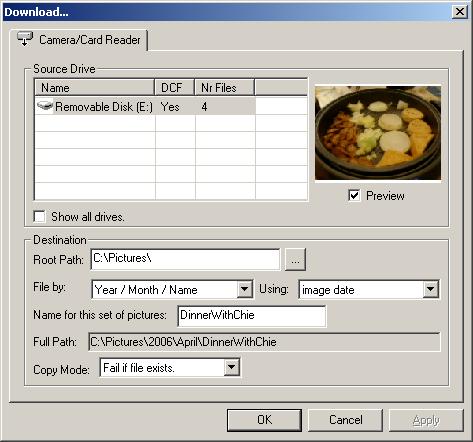Close the Download dialog window
Image resolution: width=473 pixels, height=442 pixels.
tap(460, 12)
